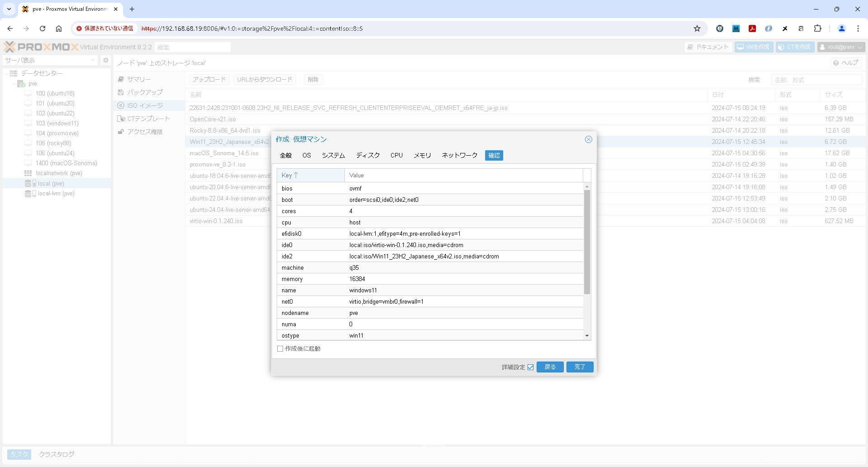868x467 pixels.
Task: Open the server view settings gear
Action: pyautogui.click(x=106, y=60)
